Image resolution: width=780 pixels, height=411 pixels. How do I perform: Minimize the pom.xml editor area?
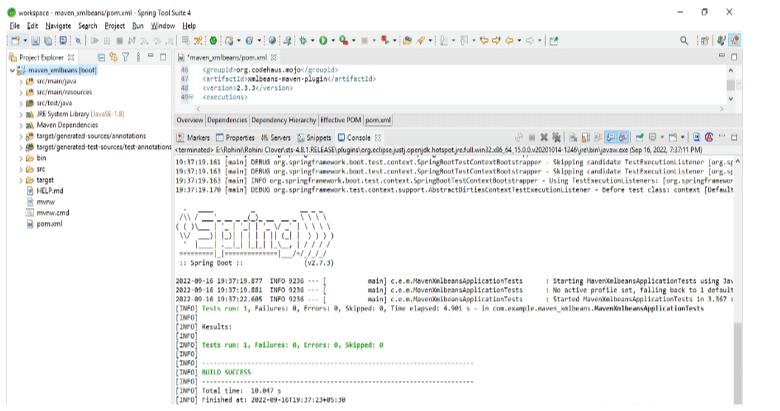(x=722, y=56)
